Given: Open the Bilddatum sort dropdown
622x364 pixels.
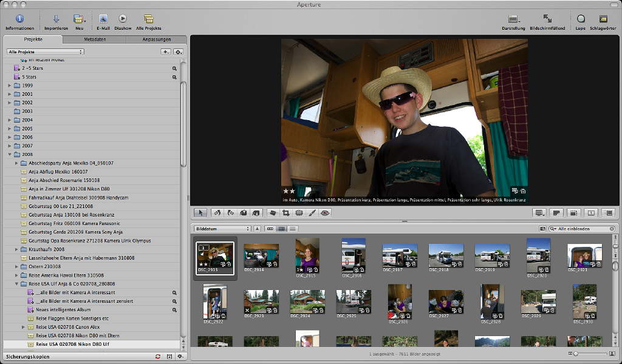Looking at the screenshot, I should click(222, 229).
